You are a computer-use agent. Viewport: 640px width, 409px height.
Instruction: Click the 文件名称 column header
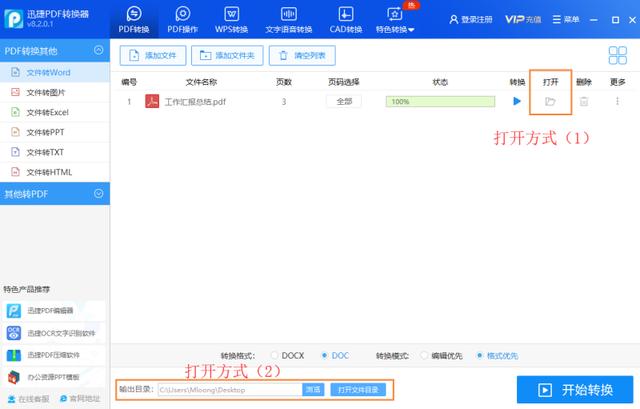click(x=201, y=82)
